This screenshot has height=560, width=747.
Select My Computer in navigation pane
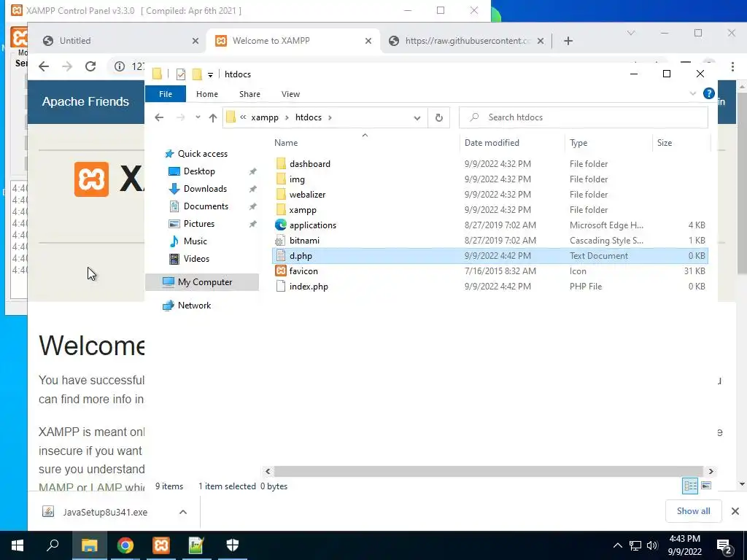tap(202, 282)
